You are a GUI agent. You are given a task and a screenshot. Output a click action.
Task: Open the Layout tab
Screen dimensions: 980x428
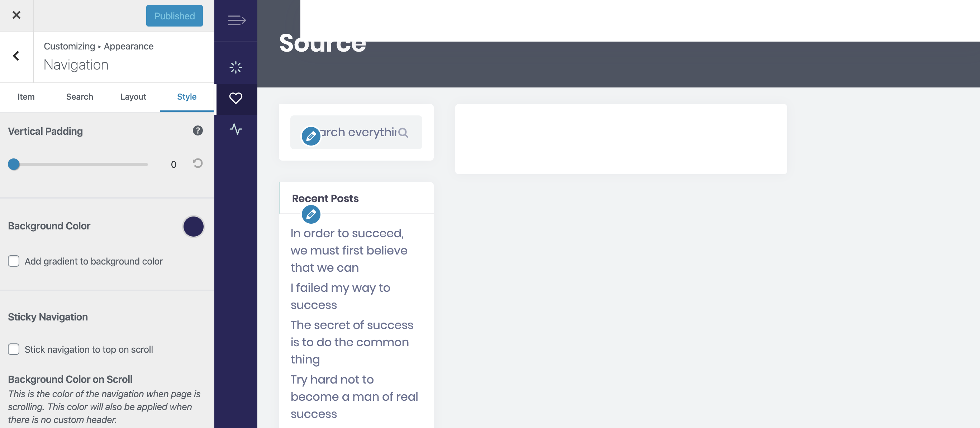click(133, 97)
